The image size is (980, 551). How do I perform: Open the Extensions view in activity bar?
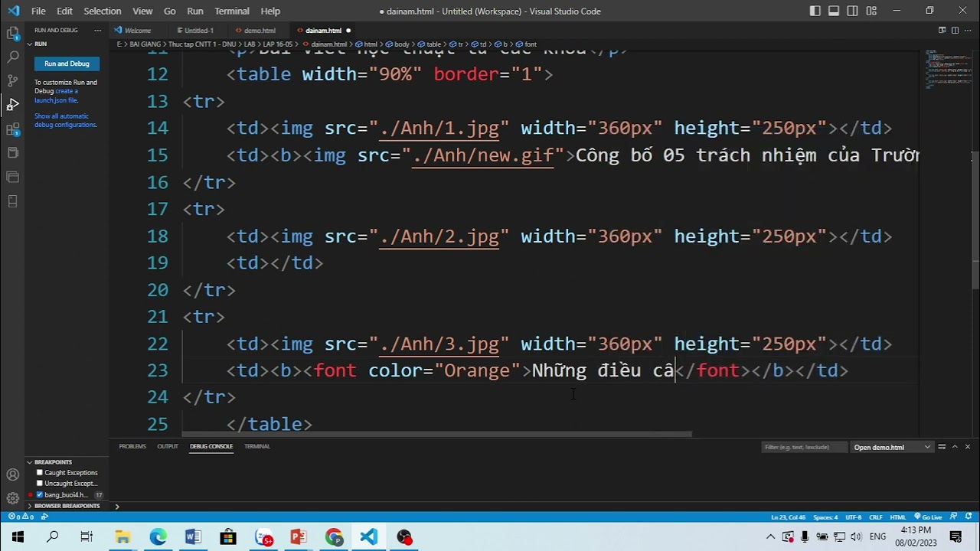click(12, 129)
